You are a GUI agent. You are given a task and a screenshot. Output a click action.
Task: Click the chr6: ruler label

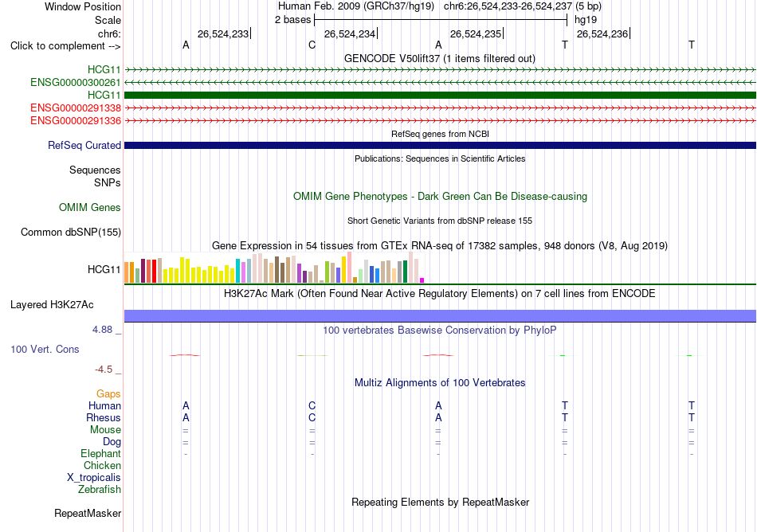(x=109, y=33)
